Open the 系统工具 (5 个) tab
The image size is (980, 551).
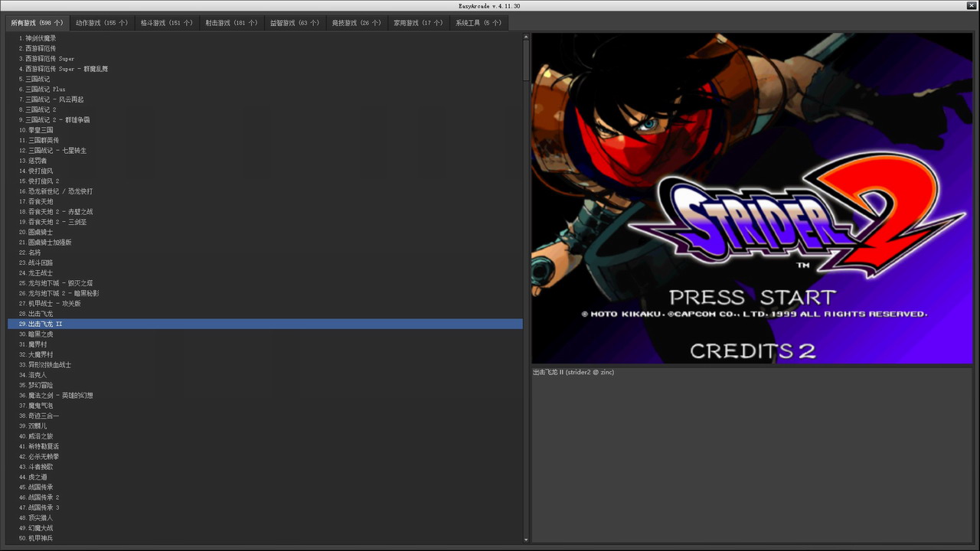[479, 23]
